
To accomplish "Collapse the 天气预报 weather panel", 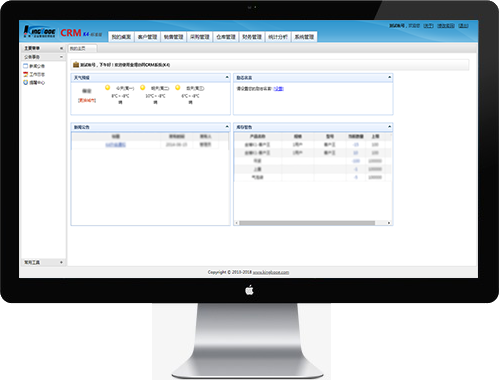I will point(227,77).
